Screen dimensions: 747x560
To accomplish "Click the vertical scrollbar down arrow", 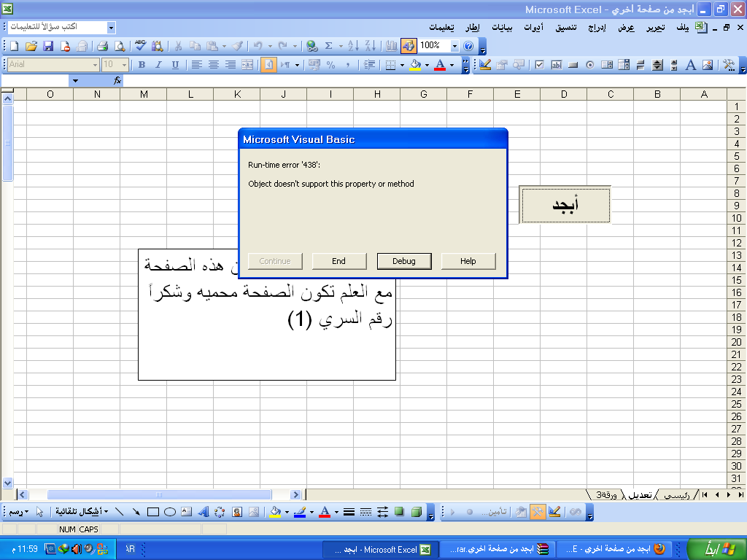I will tap(7, 483).
